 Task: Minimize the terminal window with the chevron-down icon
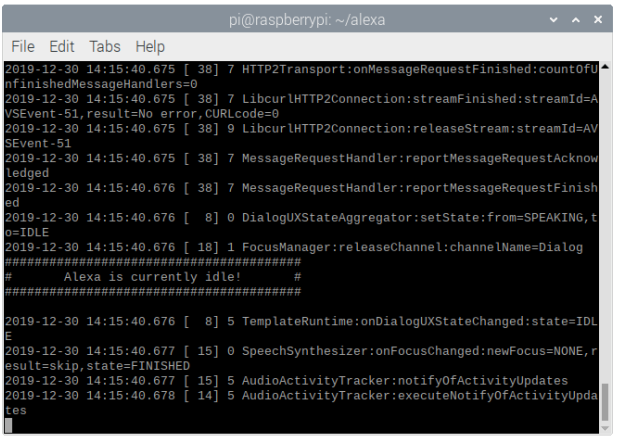(x=554, y=19)
